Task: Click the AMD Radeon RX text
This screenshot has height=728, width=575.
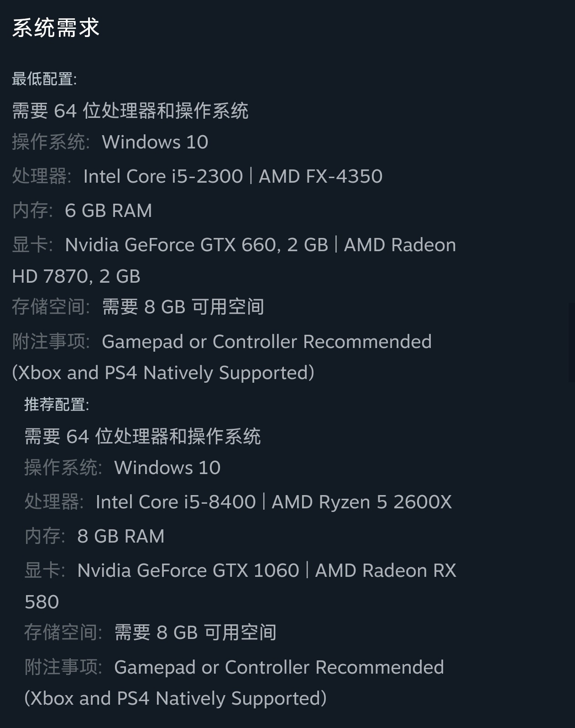Action: coord(386,570)
